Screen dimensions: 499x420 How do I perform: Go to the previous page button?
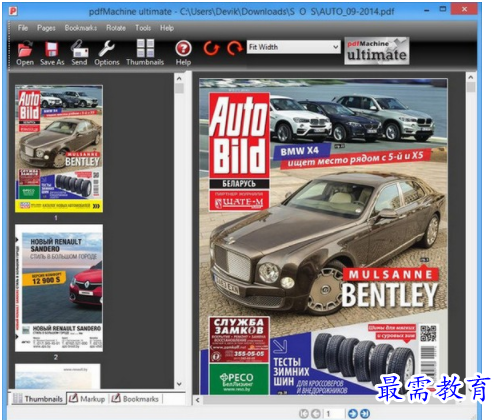click(316, 414)
